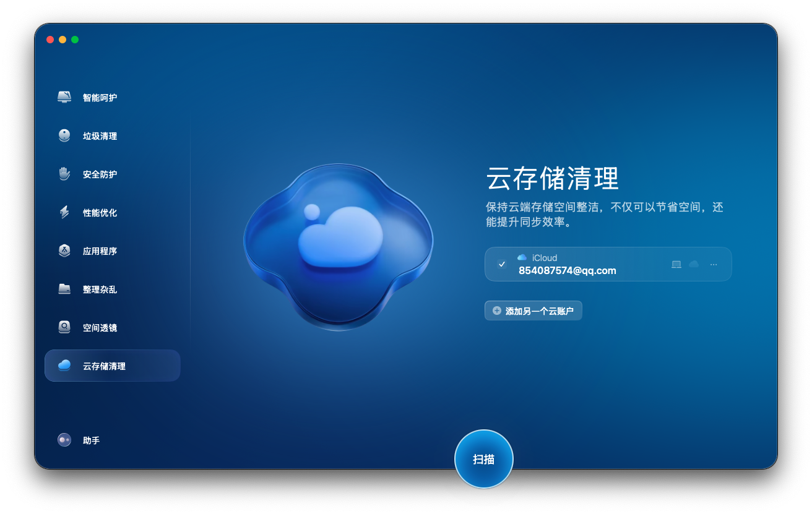The image size is (812, 519).
Task: Uncheck the iCloud account checkbox
Action: 502,264
